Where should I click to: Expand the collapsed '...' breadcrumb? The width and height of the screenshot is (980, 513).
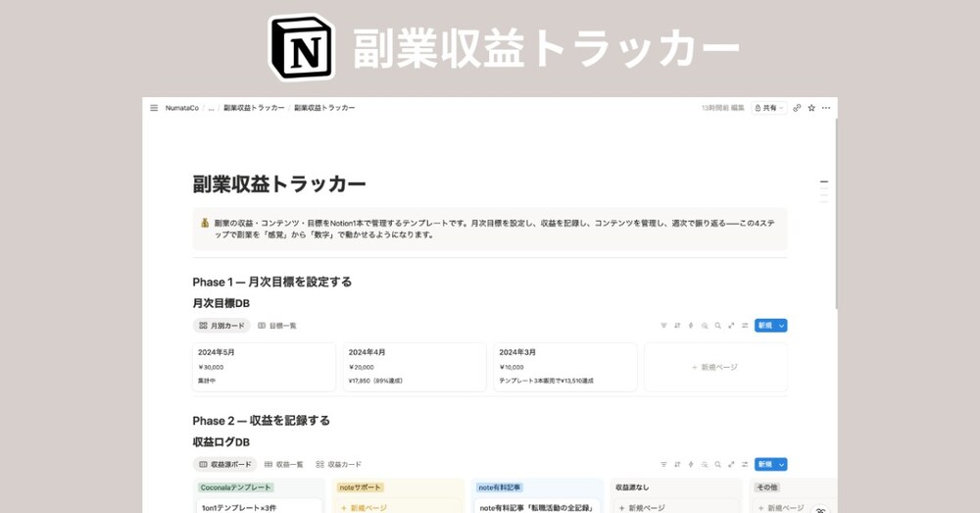coord(212,108)
